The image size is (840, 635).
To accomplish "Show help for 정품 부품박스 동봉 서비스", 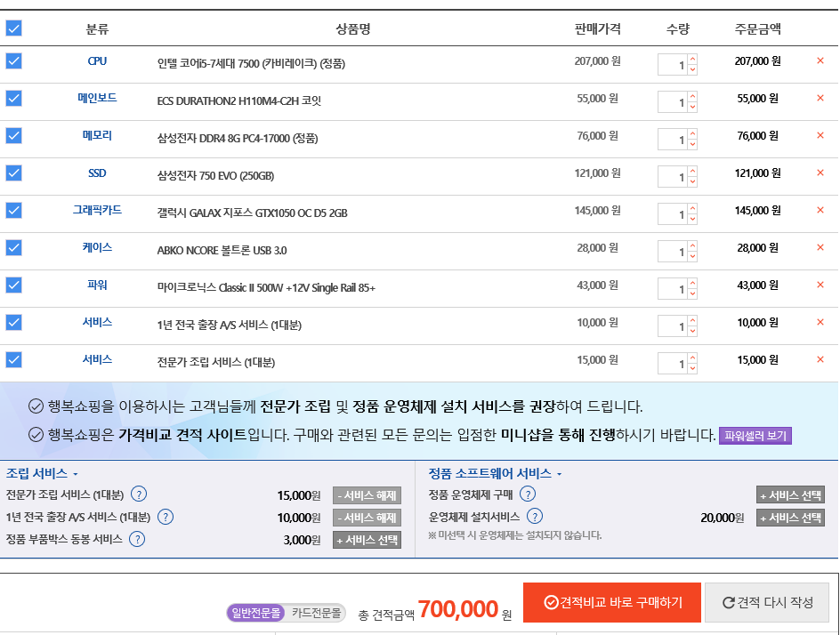I will point(136,539).
